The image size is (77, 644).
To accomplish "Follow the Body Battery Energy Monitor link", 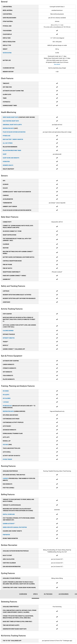I will (13, 139).
